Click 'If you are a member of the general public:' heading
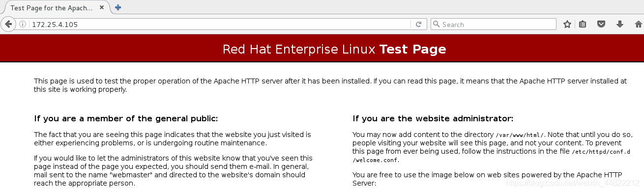 [x=126, y=118]
